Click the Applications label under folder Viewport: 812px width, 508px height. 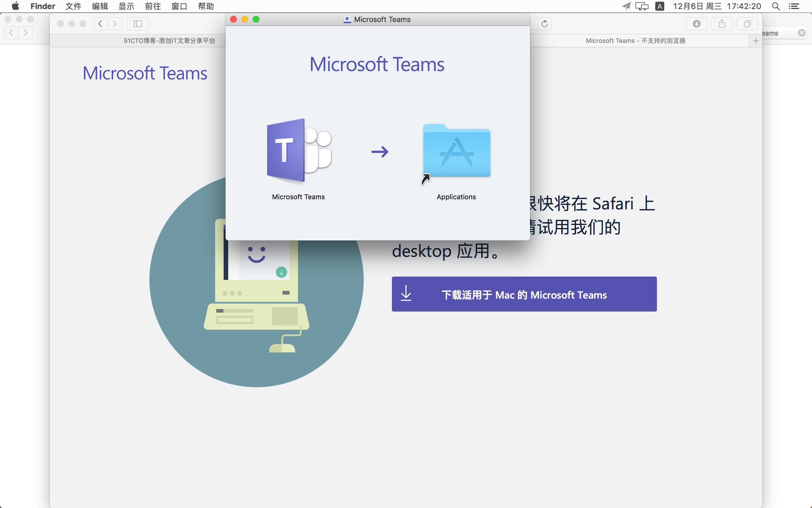pos(456,197)
